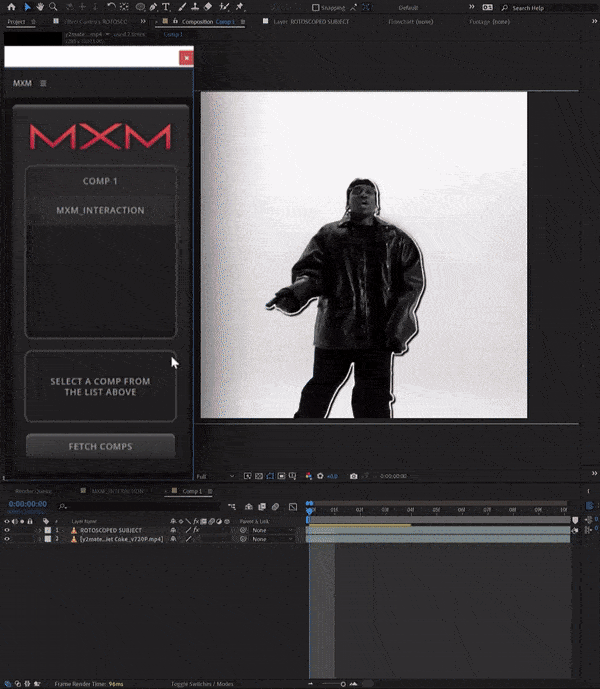Select the Hand tool
Image resolution: width=600 pixels, height=689 pixels.
click(x=40, y=7)
